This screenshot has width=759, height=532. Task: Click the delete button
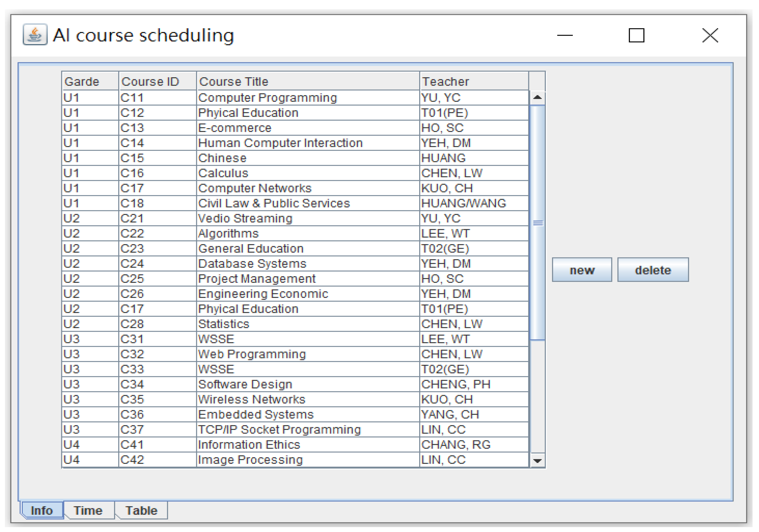pyautogui.click(x=653, y=270)
